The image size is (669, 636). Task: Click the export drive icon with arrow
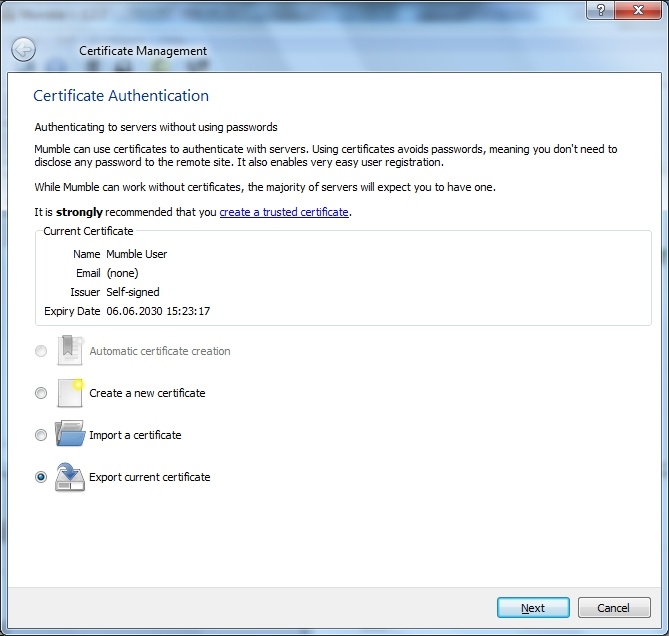click(70, 477)
